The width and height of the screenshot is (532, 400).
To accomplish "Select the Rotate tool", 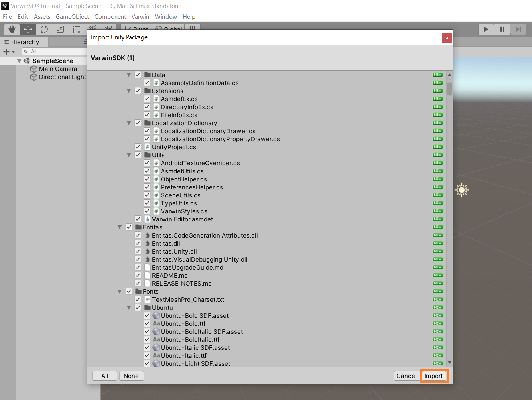I will [44, 29].
